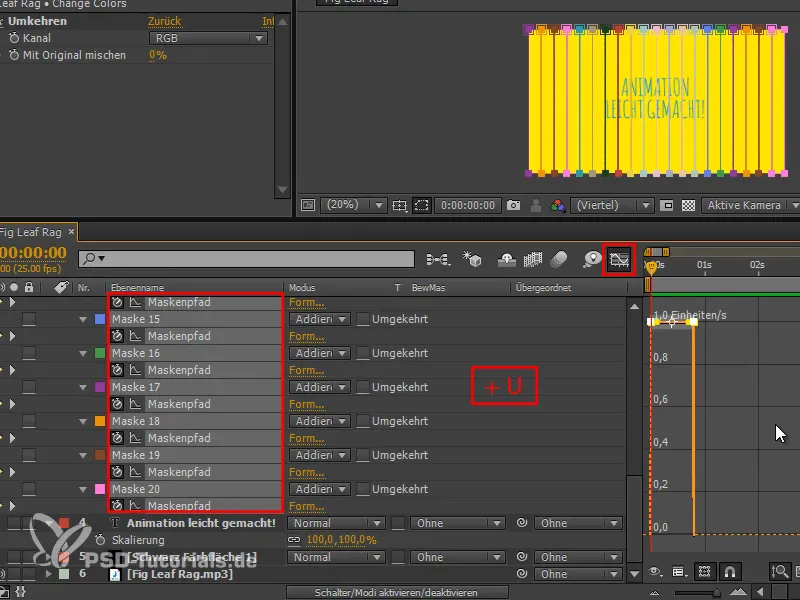Click the Mit Original mischen 0% value
800x600 pixels.
point(158,55)
